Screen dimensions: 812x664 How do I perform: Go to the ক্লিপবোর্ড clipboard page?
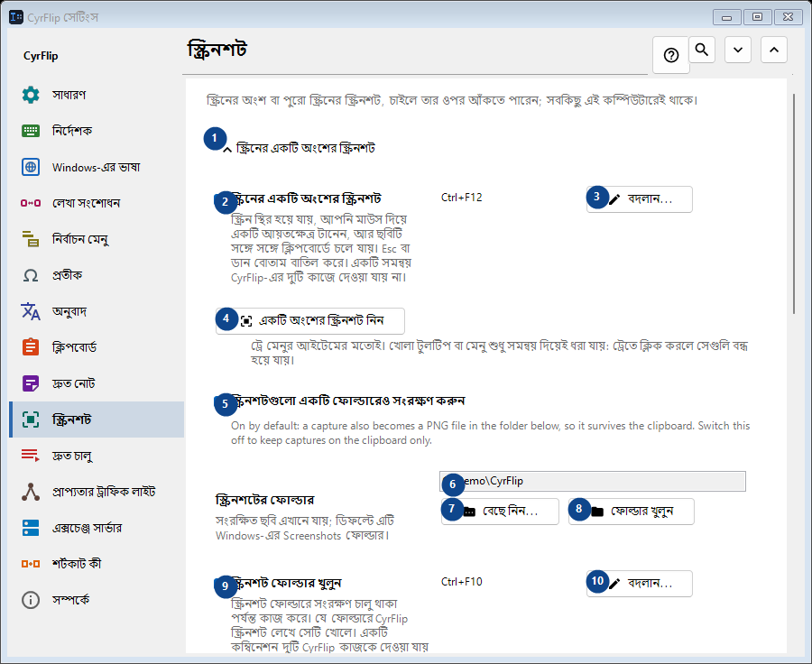[x=97, y=347]
